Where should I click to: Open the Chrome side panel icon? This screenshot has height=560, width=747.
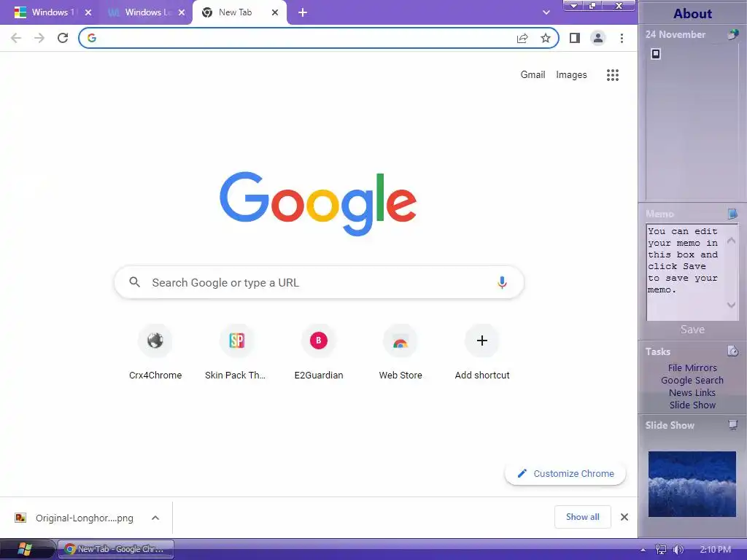tap(575, 38)
